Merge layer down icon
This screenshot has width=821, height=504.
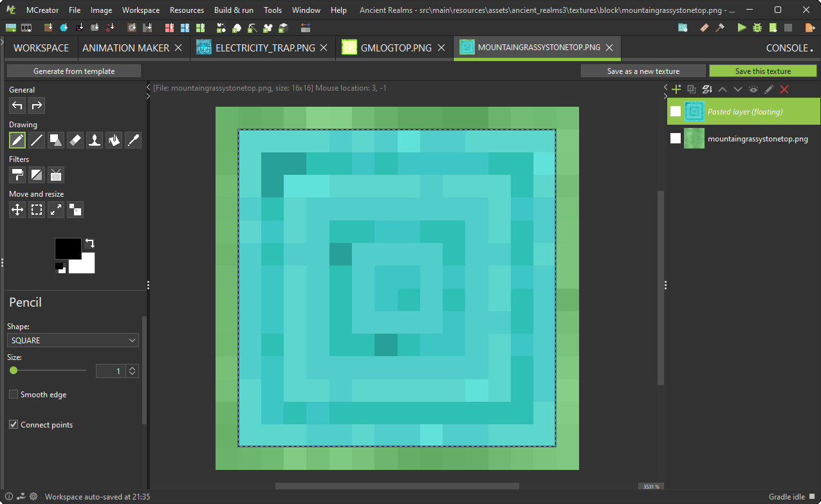706,89
